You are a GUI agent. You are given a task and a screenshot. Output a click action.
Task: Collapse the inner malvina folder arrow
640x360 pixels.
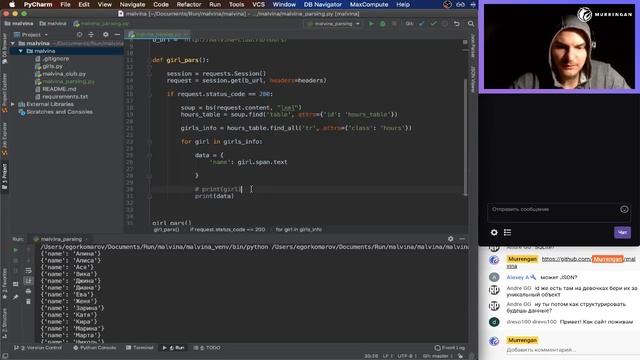(20, 51)
